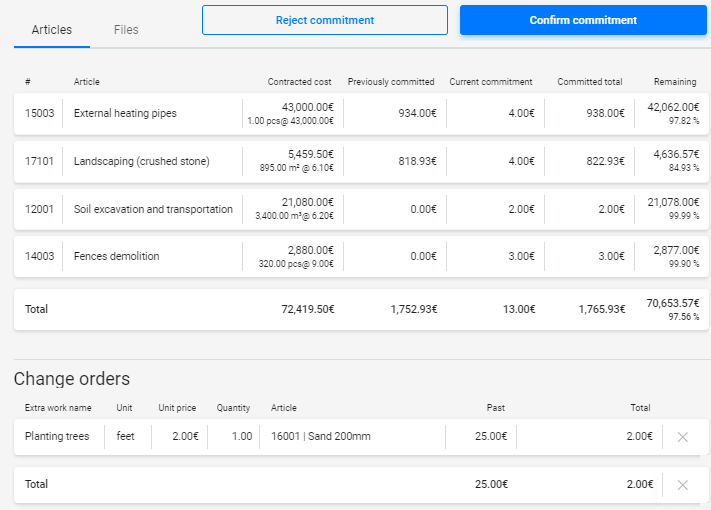Viewport: 711px width, 510px height.
Task: Click Total 2.00€ in Planting trees row
Action: [x=639, y=437]
